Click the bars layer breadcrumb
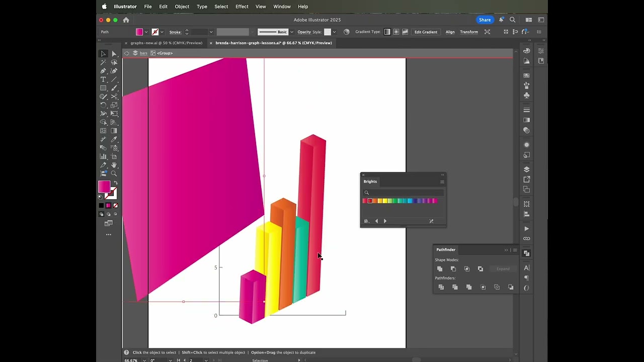The width and height of the screenshot is (644, 362). coord(144,53)
